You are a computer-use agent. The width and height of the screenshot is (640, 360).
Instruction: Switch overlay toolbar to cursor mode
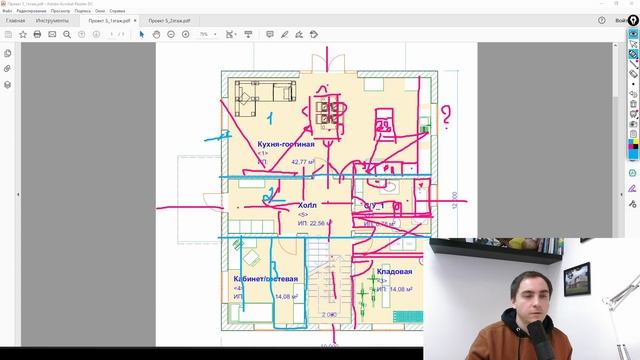(x=633, y=44)
